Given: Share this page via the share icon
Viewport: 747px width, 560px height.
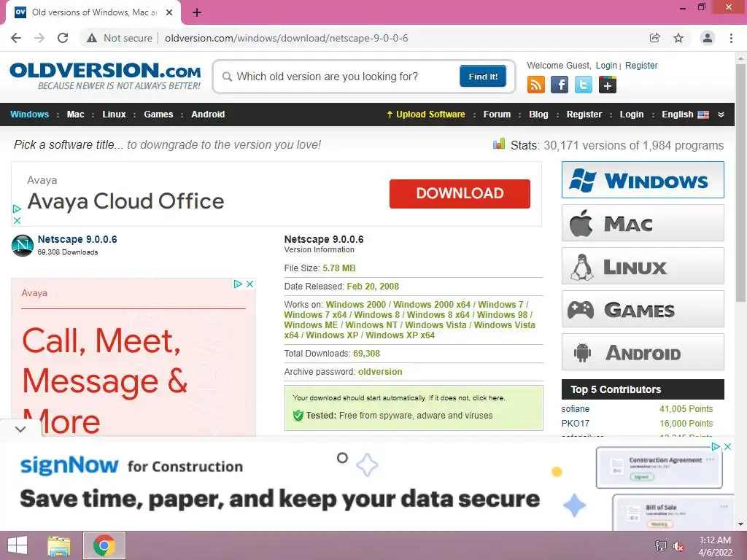Looking at the screenshot, I should [x=654, y=38].
